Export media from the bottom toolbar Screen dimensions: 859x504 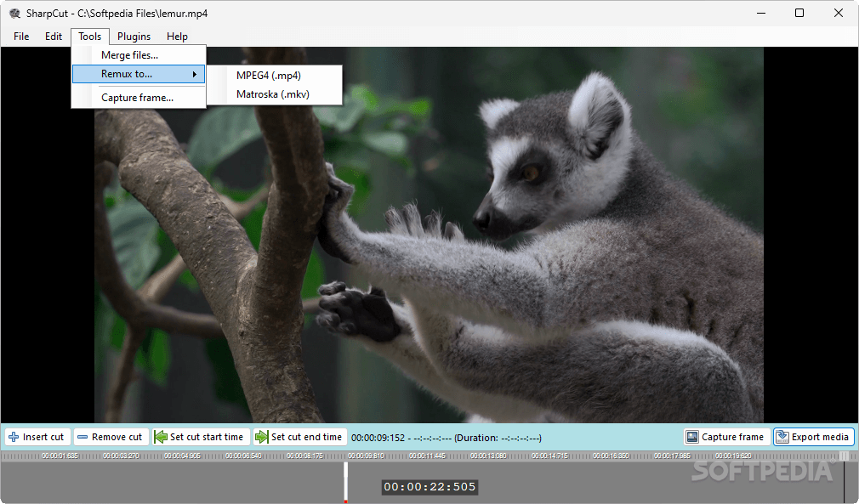click(814, 437)
